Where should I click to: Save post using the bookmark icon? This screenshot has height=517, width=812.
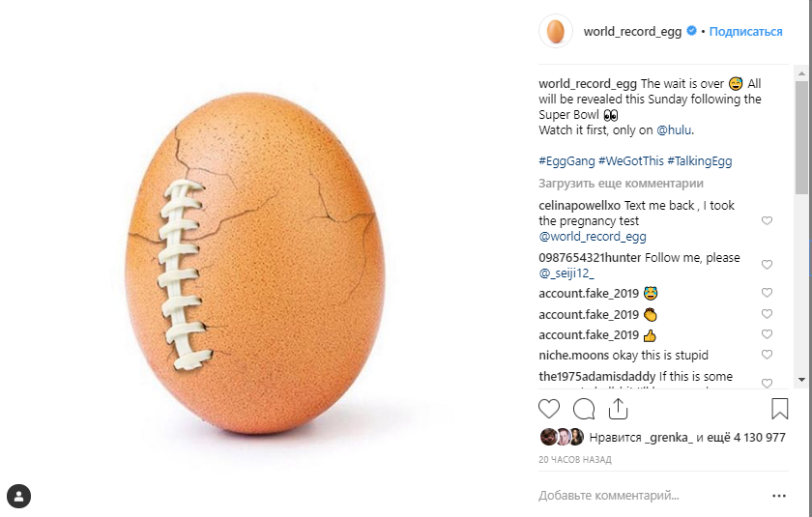pos(779,409)
